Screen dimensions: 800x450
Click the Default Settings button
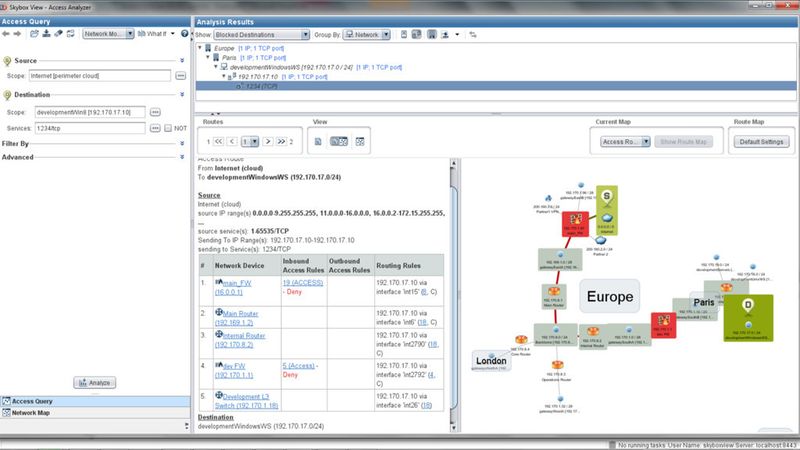[761, 142]
